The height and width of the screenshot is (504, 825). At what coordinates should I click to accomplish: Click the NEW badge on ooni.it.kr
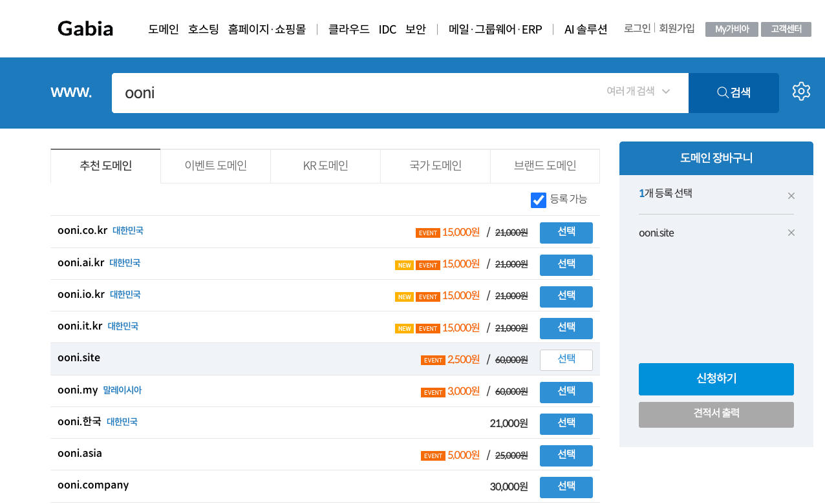tap(404, 328)
